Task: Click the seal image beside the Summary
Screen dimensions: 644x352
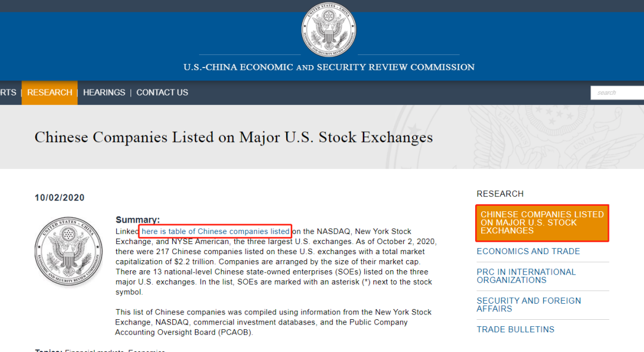Action: point(69,251)
